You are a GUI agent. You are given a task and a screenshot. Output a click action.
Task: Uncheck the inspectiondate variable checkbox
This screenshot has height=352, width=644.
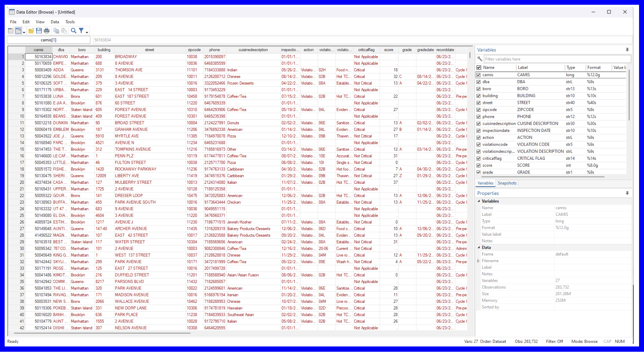point(479,130)
